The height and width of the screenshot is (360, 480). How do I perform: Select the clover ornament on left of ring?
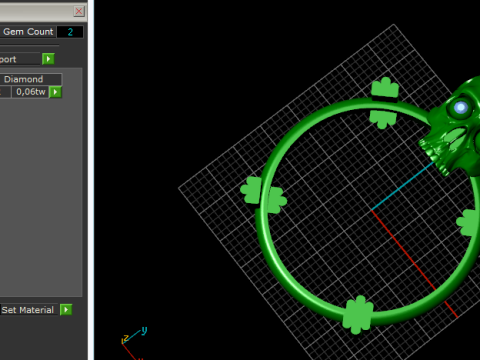(263, 195)
